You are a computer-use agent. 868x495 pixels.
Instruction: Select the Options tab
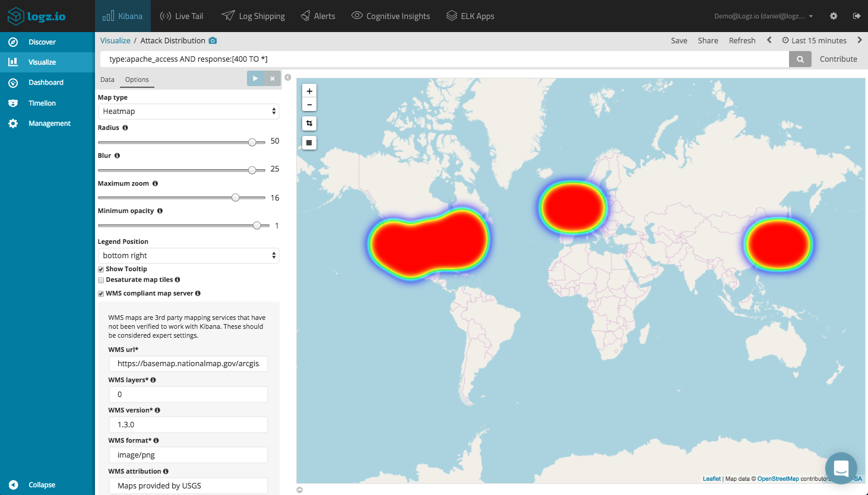click(x=137, y=80)
